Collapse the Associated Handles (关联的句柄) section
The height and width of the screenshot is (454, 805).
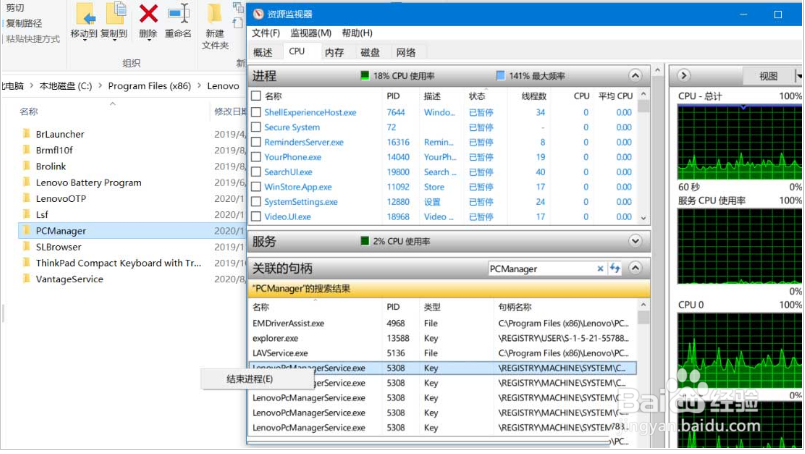[635, 268]
